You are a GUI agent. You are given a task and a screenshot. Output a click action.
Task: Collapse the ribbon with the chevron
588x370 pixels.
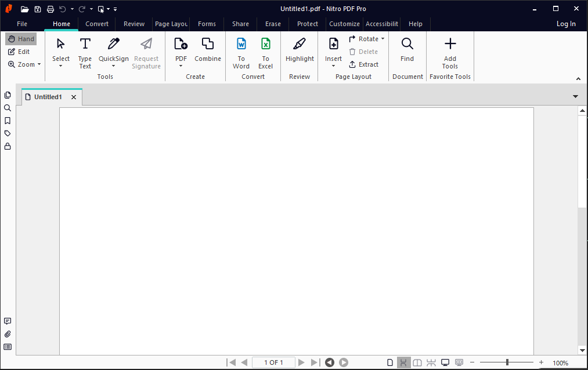(x=578, y=79)
